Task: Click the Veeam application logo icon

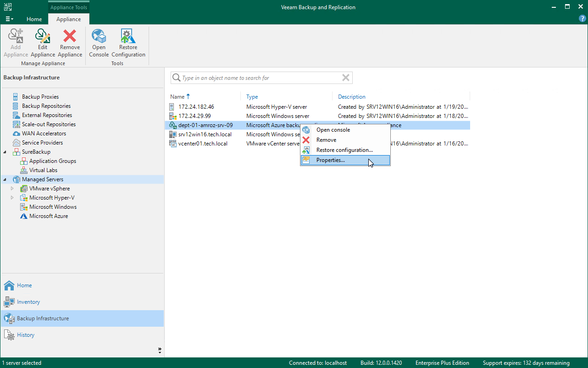Action: pyautogui.click(x=8, y=7)
